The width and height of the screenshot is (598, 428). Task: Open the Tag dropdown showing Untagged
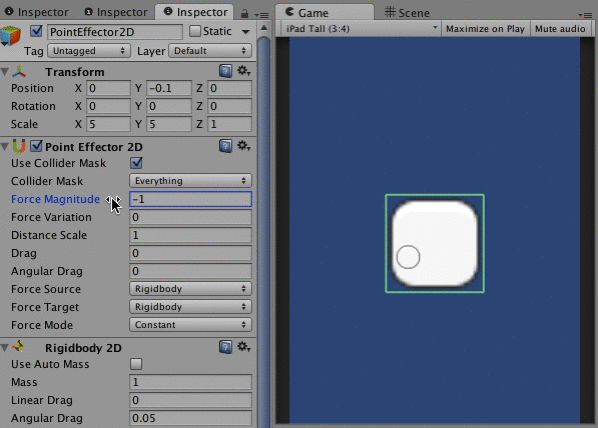[x=89, y=51]
